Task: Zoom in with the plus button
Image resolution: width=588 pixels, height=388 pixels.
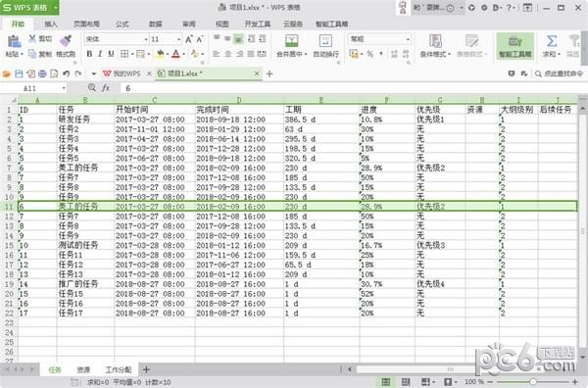Action: pyautogui.click(x=575, y=382)
